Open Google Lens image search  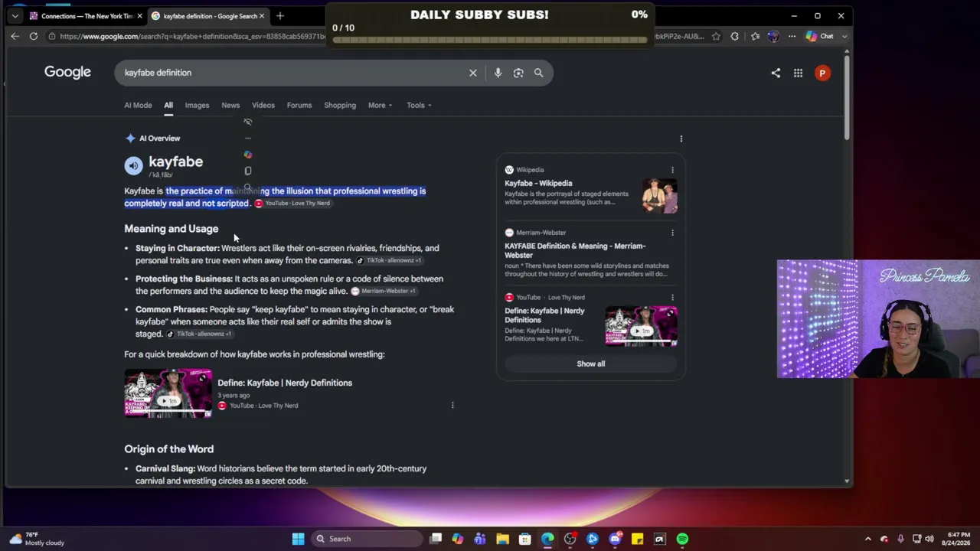click(x=518, y=73)
